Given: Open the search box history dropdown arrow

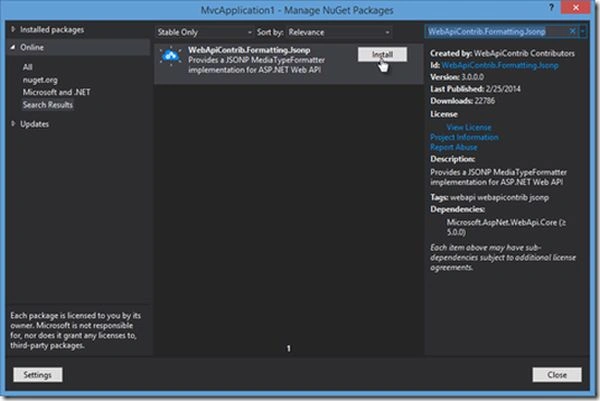Looking at the screenshot, I should pos(582,31).
